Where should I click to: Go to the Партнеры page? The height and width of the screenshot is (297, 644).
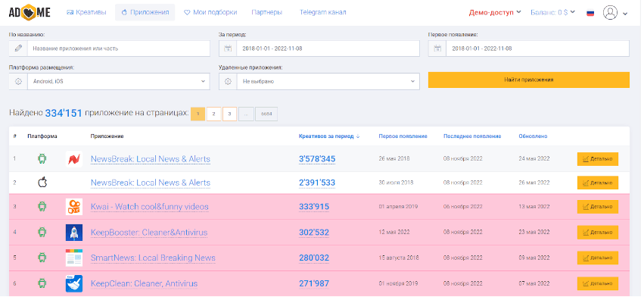(267, 12)
